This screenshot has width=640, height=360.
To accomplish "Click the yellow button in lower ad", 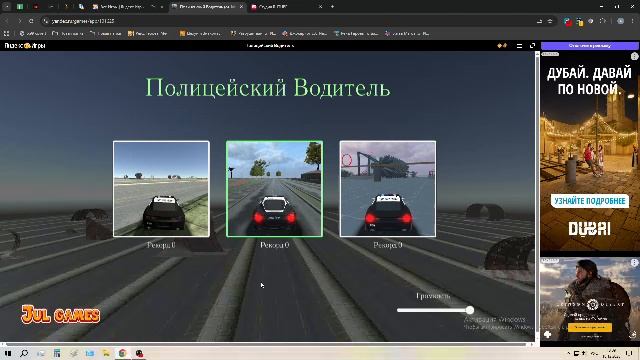I will coord(589,327).
